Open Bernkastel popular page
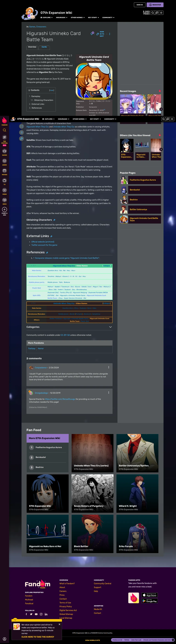The height and width of the screenshot is (644, 176). click(x=140, y=190)
